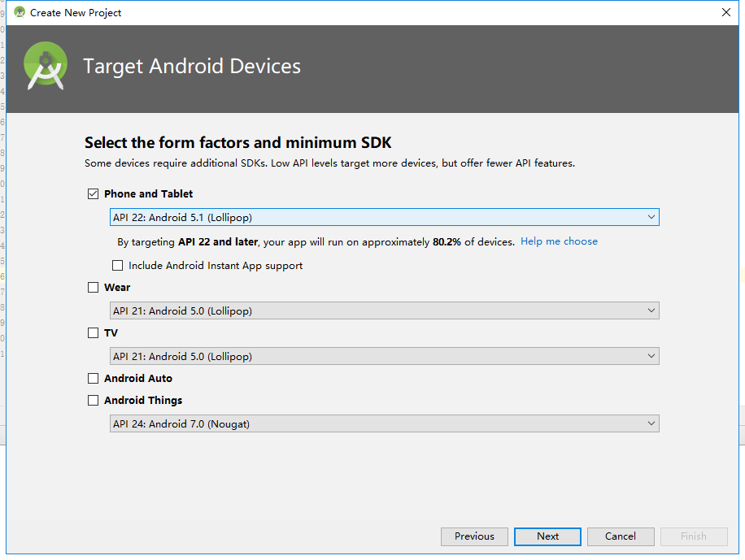Viewport: 745px width, 560px height.
Task: Open the Android Things API 24 dropdown
Action: click(x=385, y=423)
